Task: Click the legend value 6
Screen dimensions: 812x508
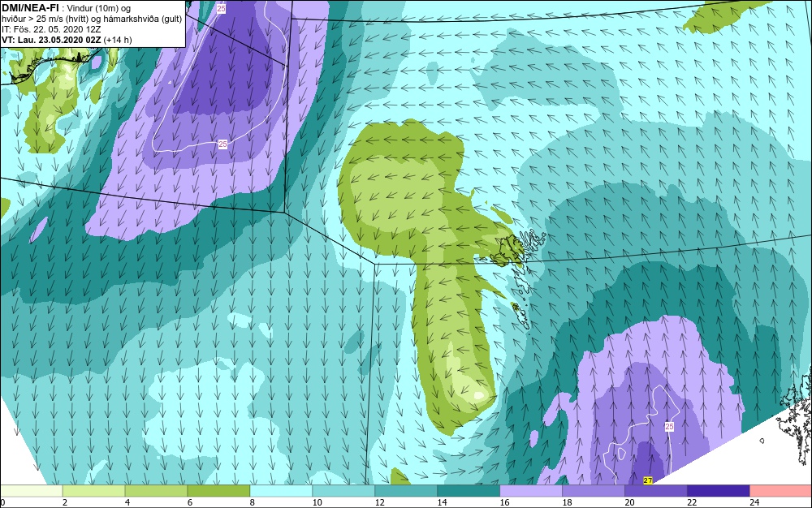Action: pos(190,502)
